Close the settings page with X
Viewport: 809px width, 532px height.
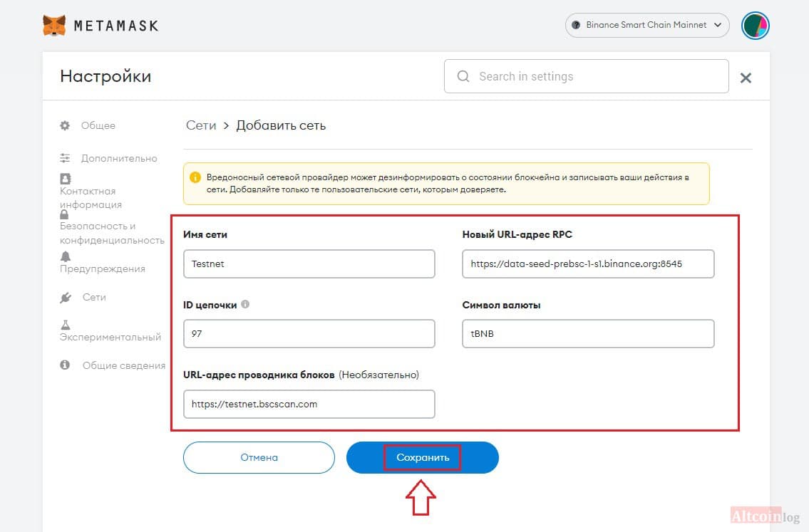click(x=746, y=78)
